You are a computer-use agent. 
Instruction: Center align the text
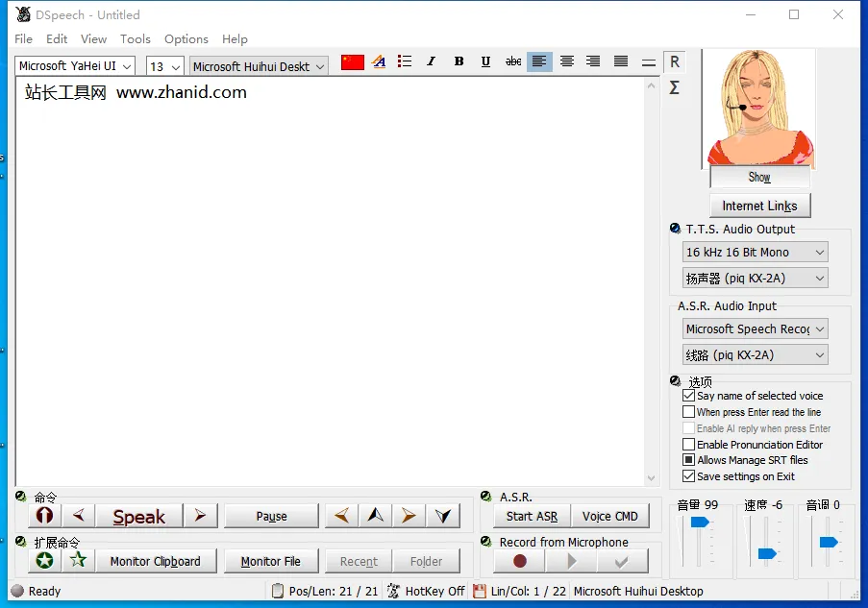click(566, 61)
